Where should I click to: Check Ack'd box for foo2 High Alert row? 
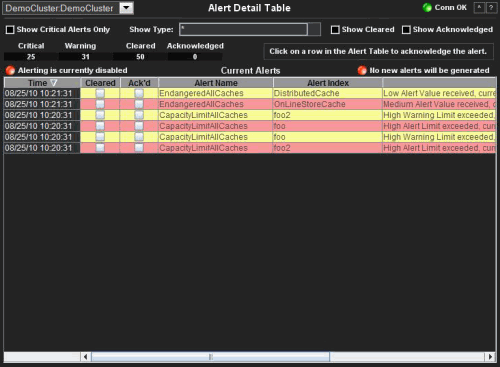click(x=139, y=148)
